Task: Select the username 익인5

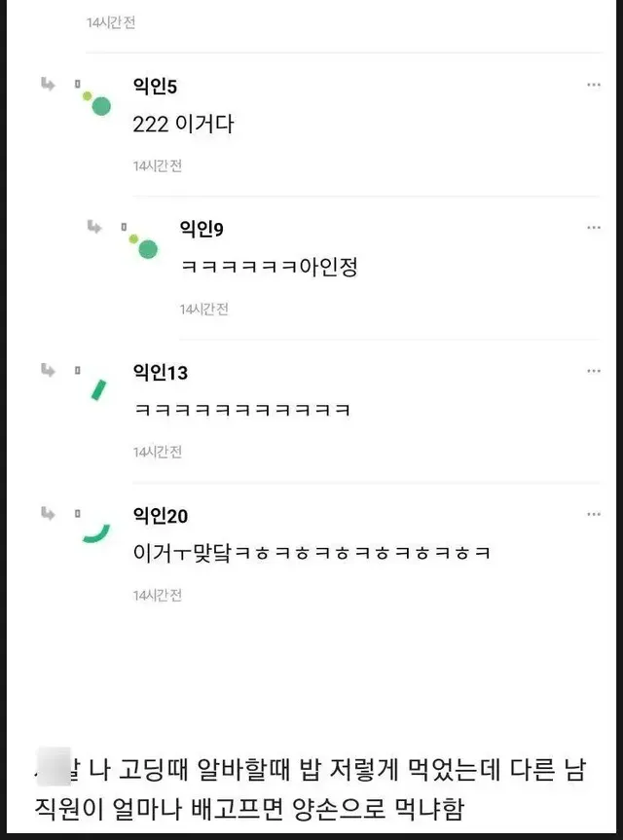Action: click(x=155, y=87)
